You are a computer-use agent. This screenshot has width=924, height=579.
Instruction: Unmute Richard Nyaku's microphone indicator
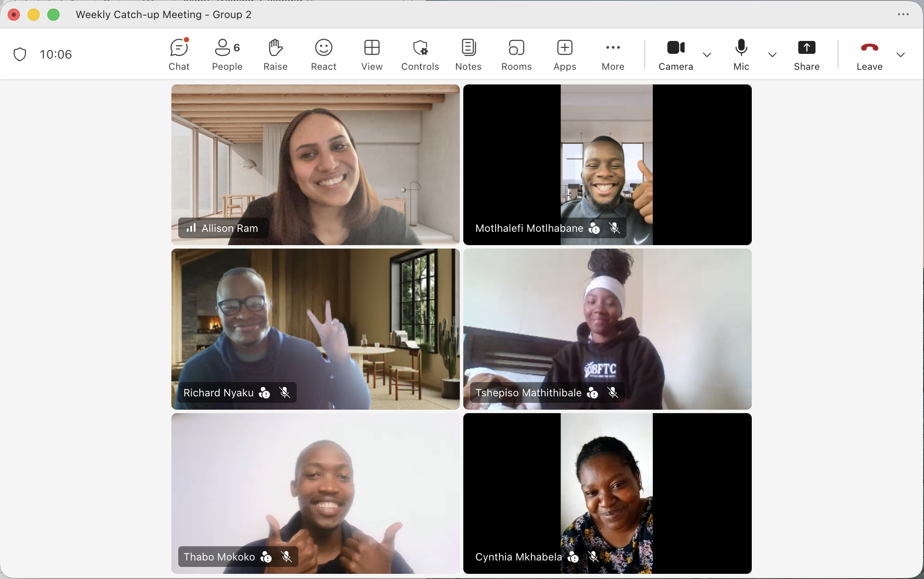(285, 392)
